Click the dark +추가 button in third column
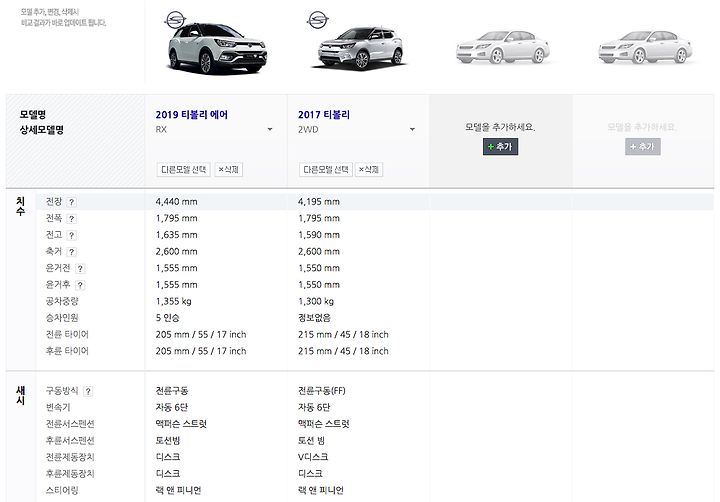Image resolution: width=720 pixels, height=502 pixels. [x=500, y=147]
